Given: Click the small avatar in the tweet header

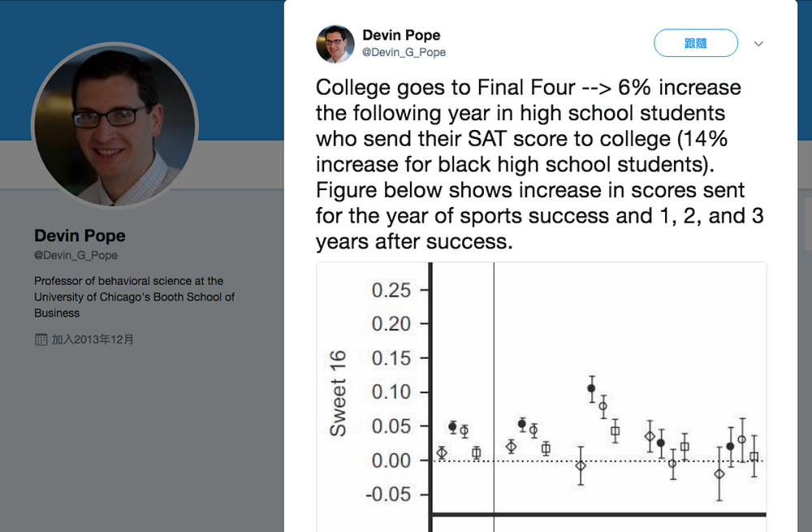Looking at the screenshot, I should pos(335,43).
